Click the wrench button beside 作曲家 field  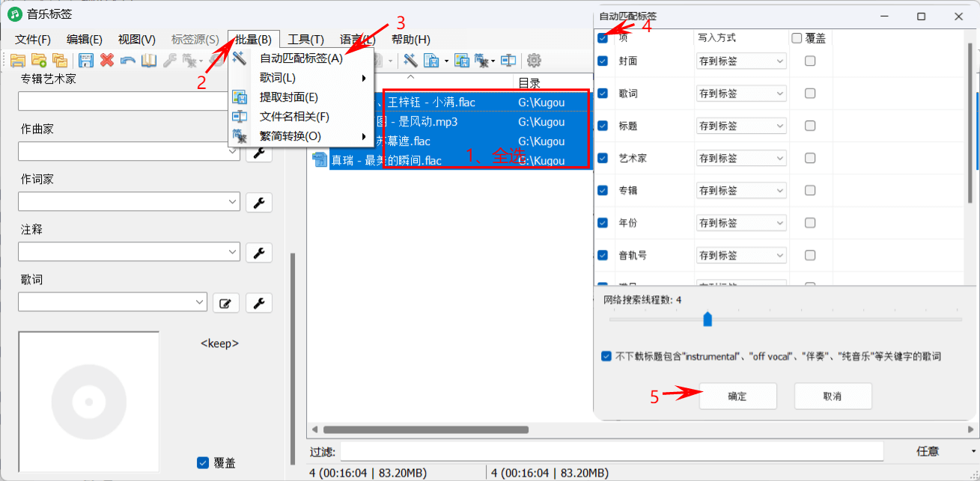coord(259,152)
